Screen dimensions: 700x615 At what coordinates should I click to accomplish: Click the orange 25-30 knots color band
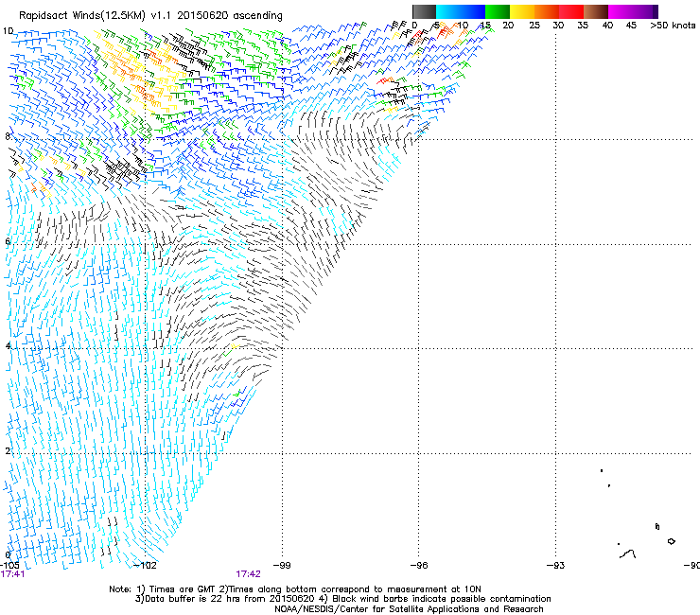pyautogui.click(x=547, y=11)
